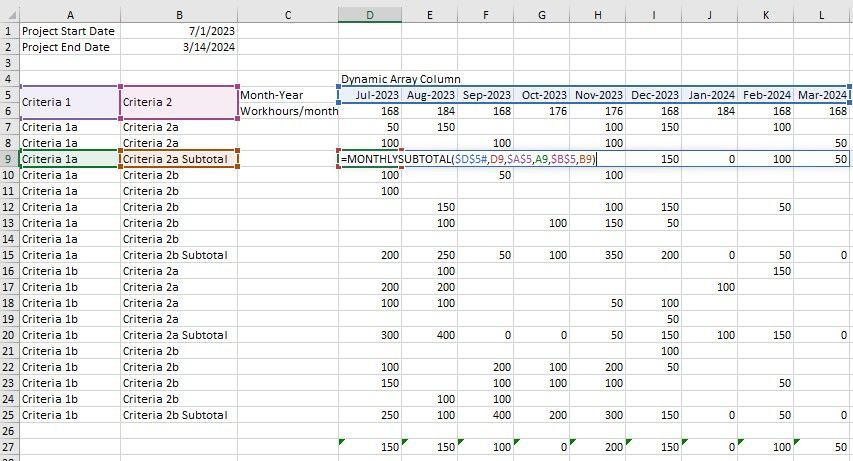Click 'Criteria 1b' in row 16
853x461 pixels.
pos(70,271)
